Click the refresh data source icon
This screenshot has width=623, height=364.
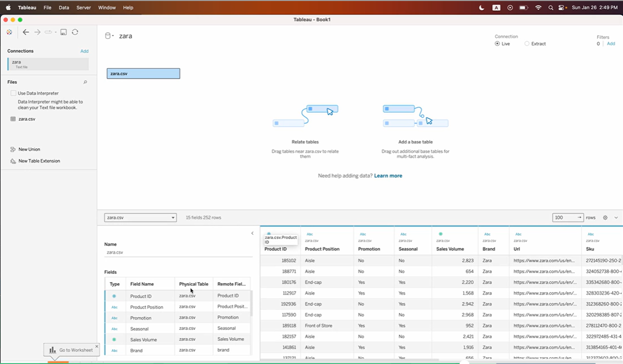click(75, 32)
